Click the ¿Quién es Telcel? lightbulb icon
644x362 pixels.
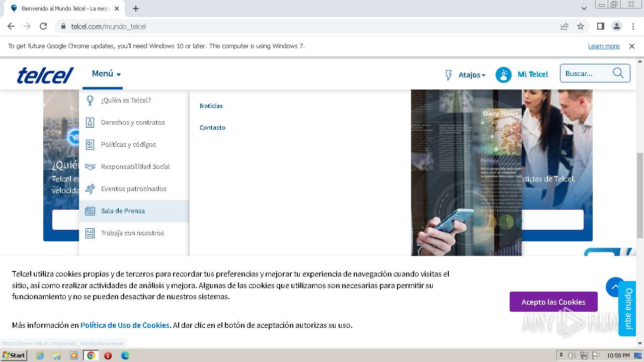tap(90, 100)
